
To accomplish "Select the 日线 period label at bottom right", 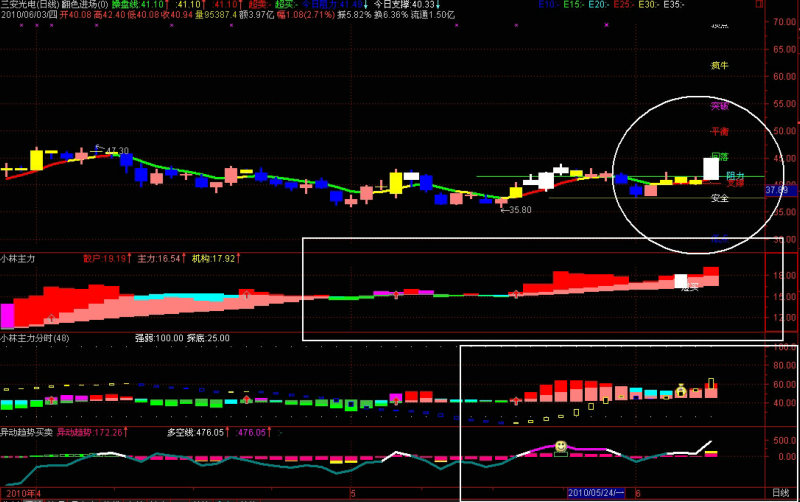I will (780, 493).
